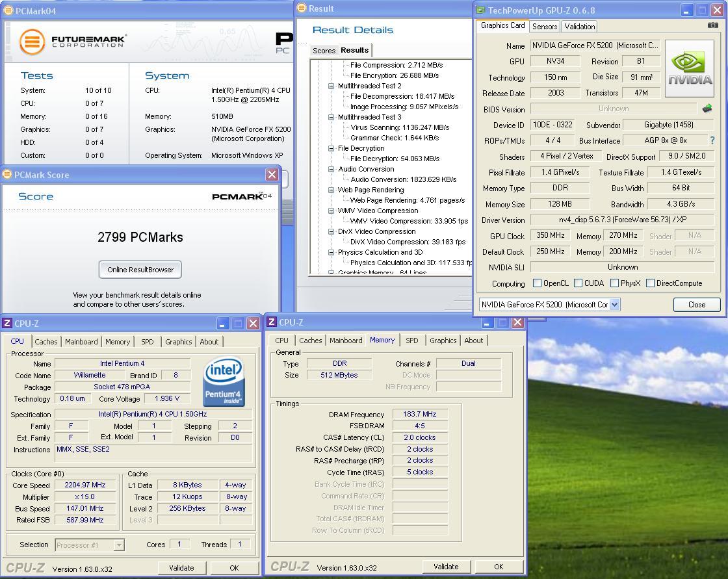
Task: Click the Driver Version field in GPU-Z
Action: (622, 220)
